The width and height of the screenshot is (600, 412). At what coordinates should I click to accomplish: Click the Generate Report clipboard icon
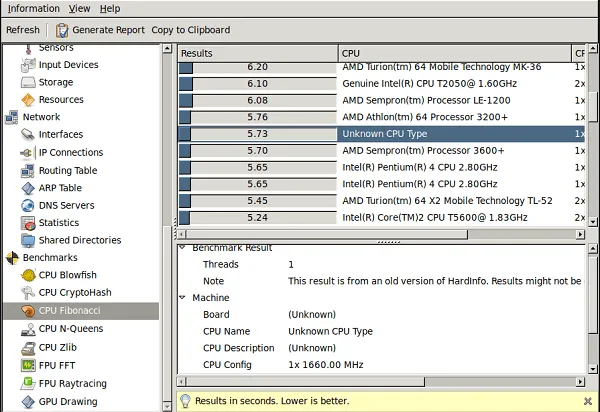point(62,30)
